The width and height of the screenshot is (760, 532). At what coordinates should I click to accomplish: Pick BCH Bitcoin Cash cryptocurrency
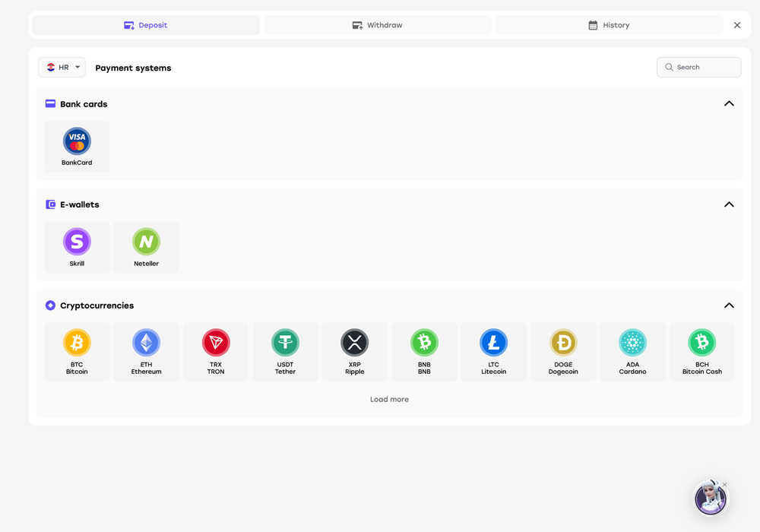(x=702, y=352)
